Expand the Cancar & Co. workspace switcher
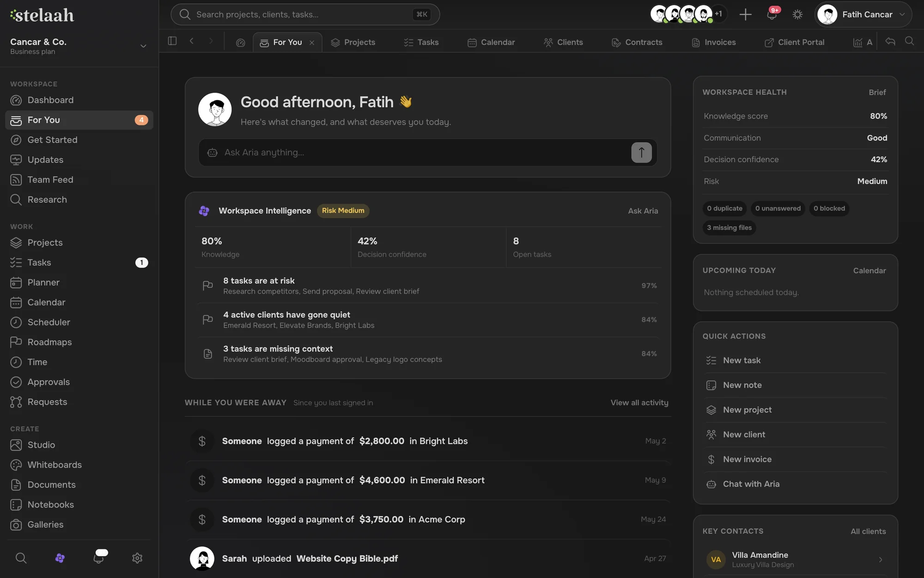924x578 pixels. point(143,46)
